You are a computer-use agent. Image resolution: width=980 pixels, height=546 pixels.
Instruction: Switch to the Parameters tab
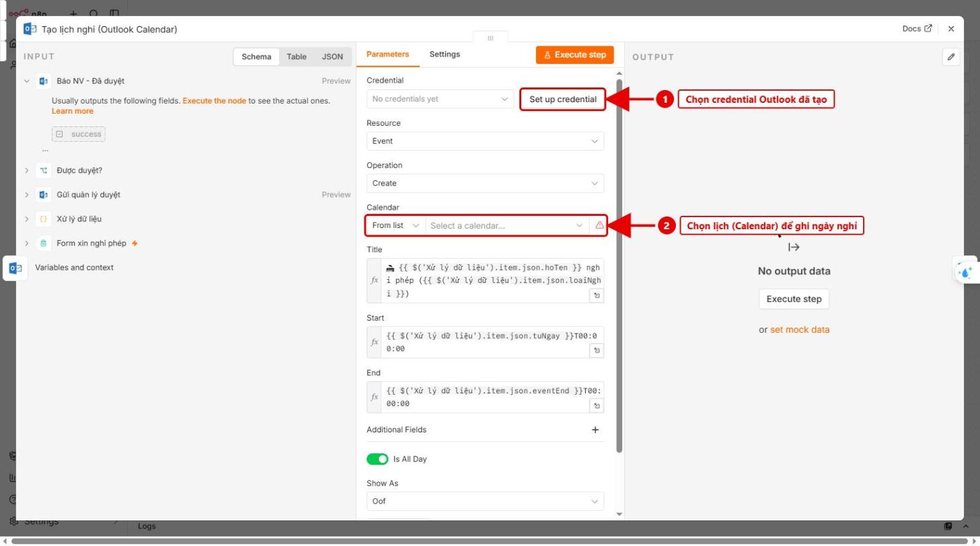(387, 54)
